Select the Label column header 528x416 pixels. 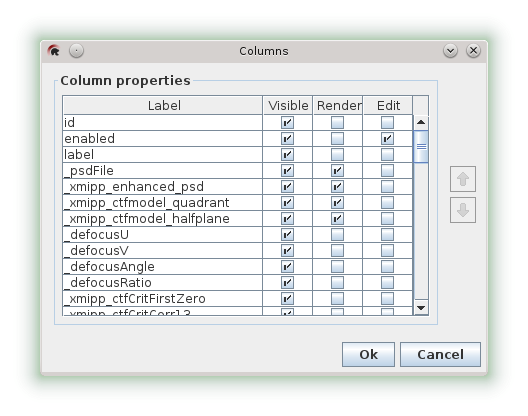click(163, 105)
